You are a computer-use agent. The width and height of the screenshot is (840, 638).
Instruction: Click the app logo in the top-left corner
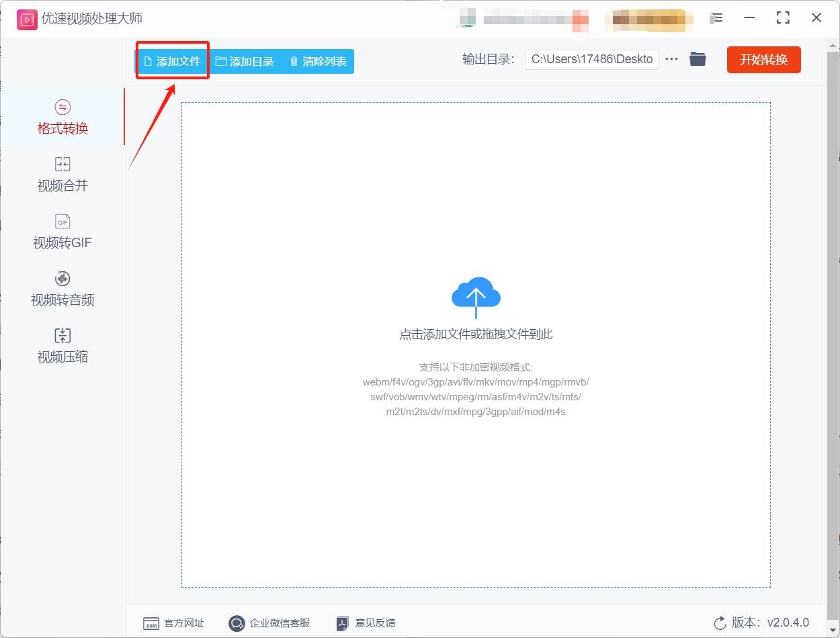26,19
